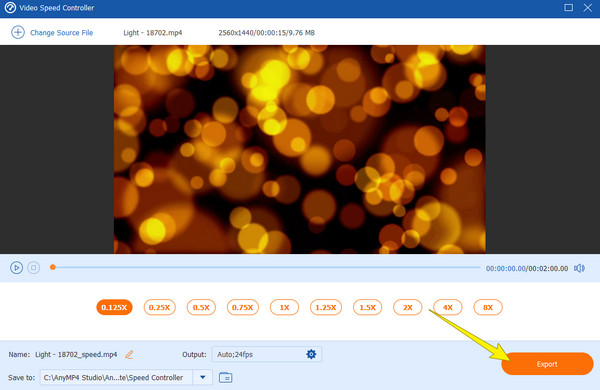
Task: Select the 0.75X speed option
Action: (x=243, y=307)
